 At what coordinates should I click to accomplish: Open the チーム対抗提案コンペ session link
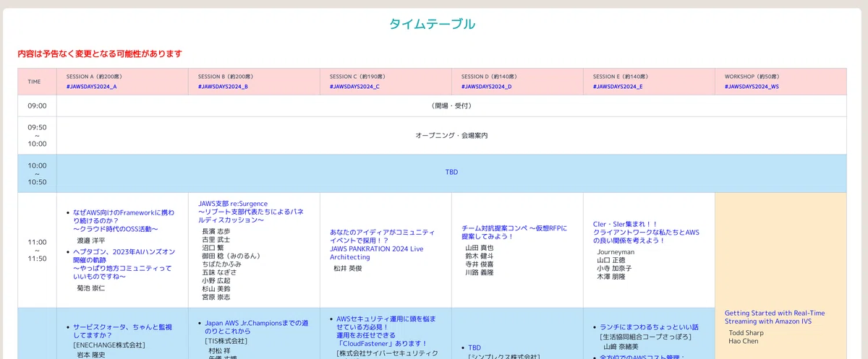[x=515, y=232]
